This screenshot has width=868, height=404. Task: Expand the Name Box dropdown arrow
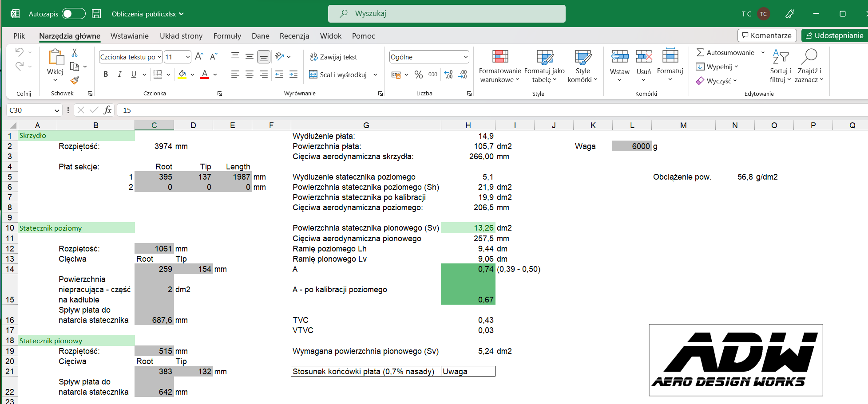click(57, 110)
